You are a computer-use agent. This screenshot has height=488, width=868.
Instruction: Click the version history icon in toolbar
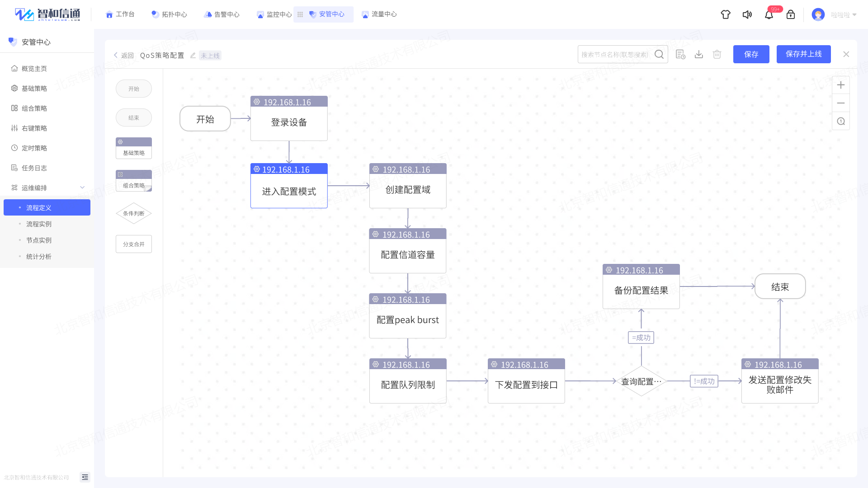tap(680, 54)
